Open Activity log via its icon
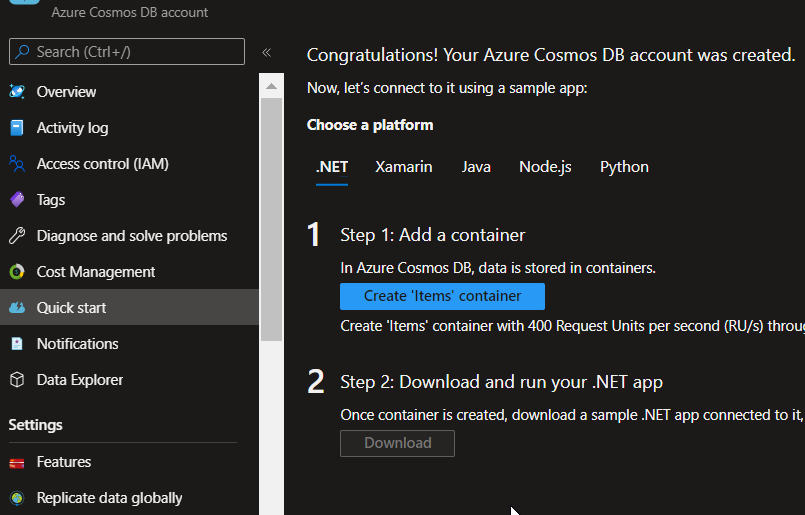This screenshot has width=805, height=515. (16, 128)
